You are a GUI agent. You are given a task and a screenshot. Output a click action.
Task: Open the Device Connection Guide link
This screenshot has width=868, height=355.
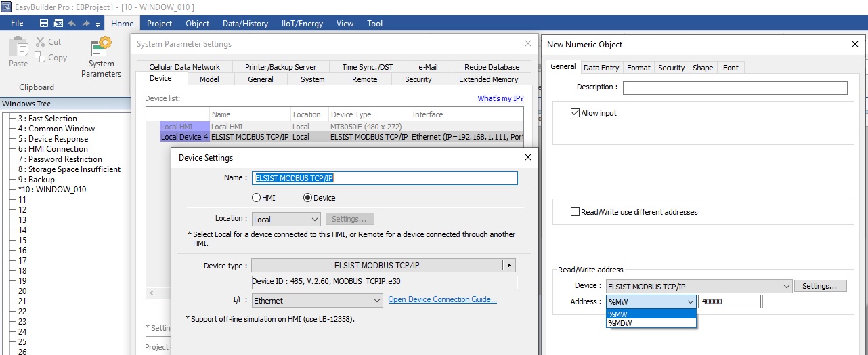443,299
